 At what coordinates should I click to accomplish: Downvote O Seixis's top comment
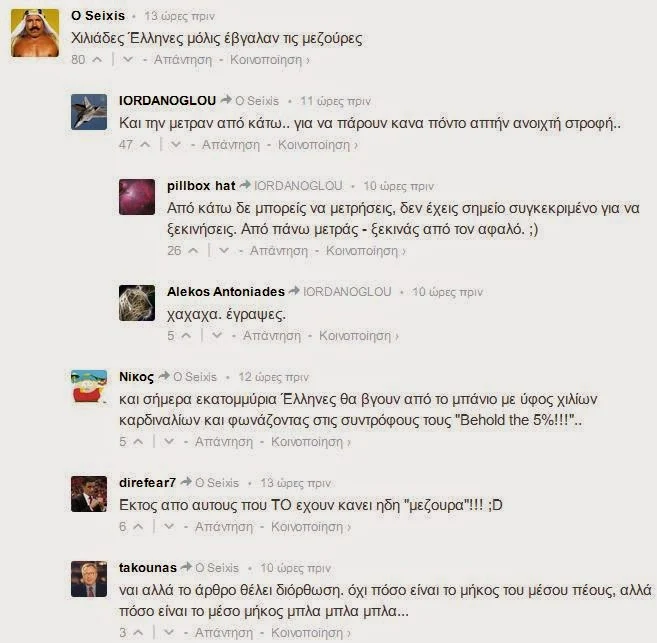coord(127,60)
